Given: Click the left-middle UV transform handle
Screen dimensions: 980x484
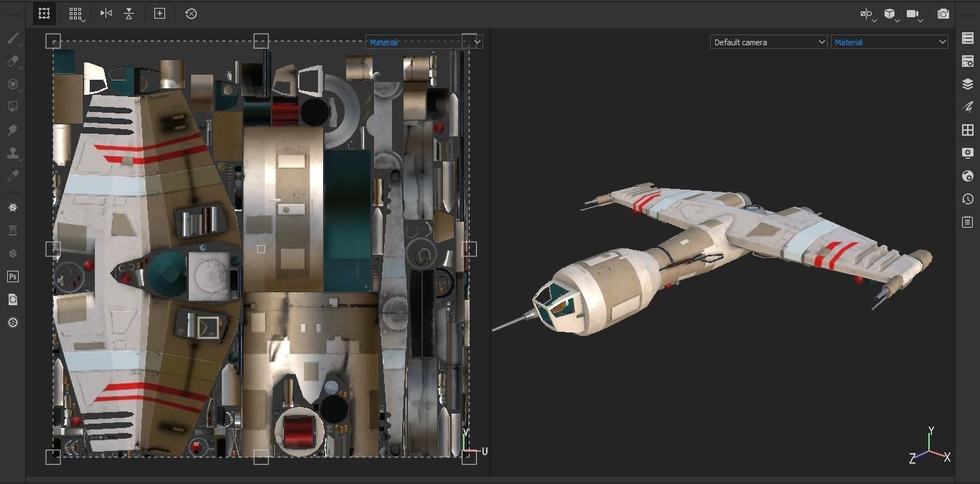Looking at the screenshot, I should pos(53,248).
